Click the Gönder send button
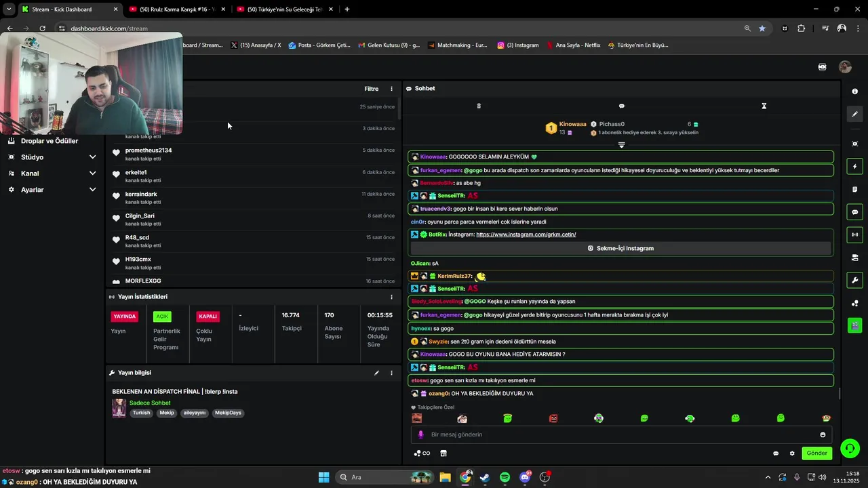The height and width of the screenshot is (488, 868). (816, 453)
